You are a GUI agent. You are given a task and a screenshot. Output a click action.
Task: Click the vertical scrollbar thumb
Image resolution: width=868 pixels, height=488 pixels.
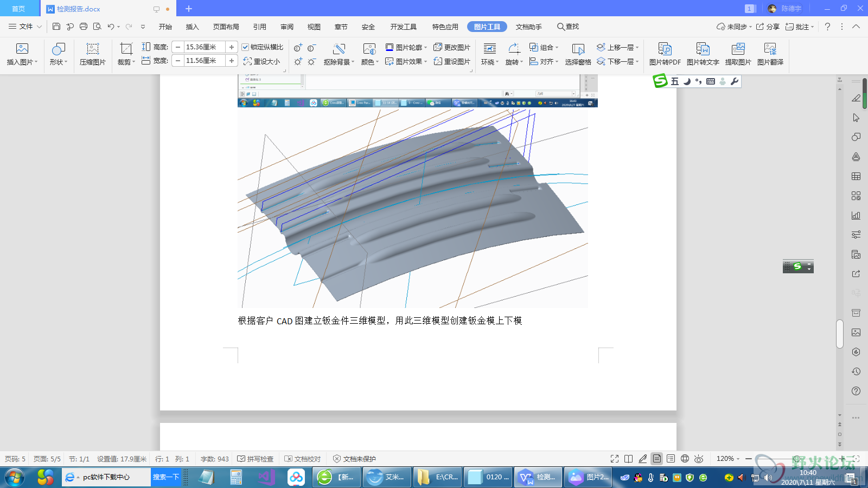(840, 334)
